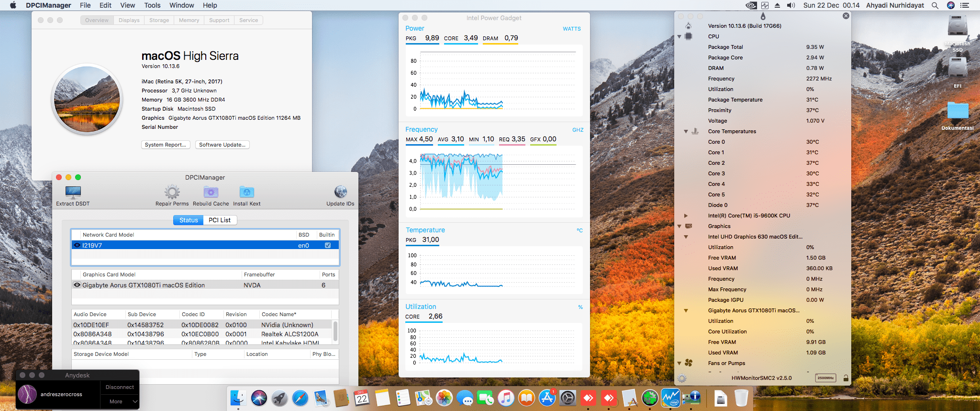Open FaceTime from the dock
The height and width of the screenshot is (411, 980).
(485, 398)
